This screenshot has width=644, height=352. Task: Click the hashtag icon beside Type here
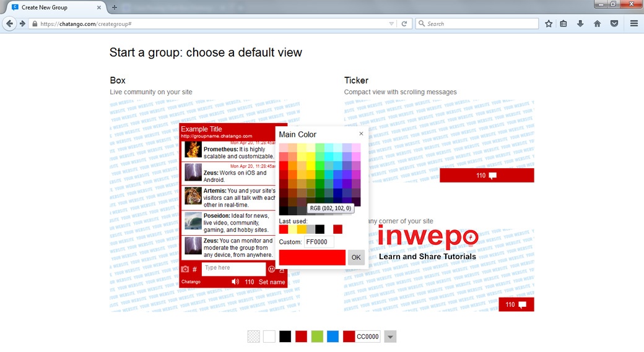(194, 269)
